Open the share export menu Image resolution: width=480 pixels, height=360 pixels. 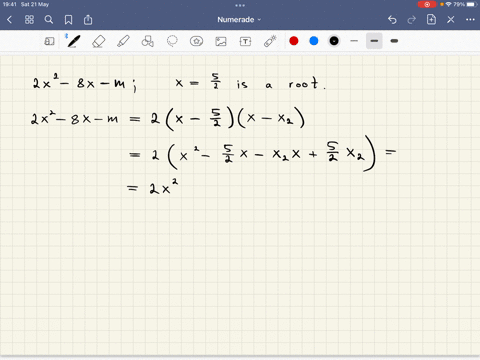click(88, 20)
